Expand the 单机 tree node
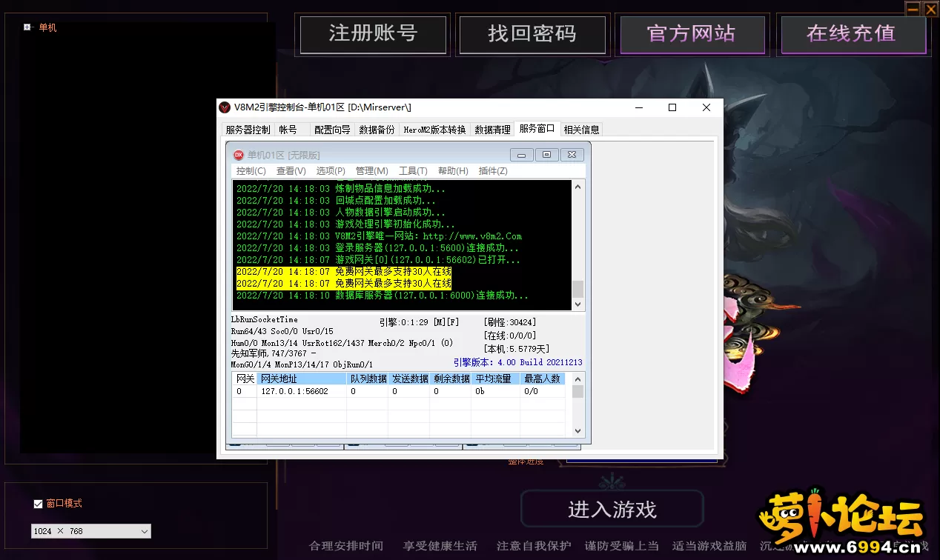This screenshot has height=560, width=940. (x=27, y=27)
